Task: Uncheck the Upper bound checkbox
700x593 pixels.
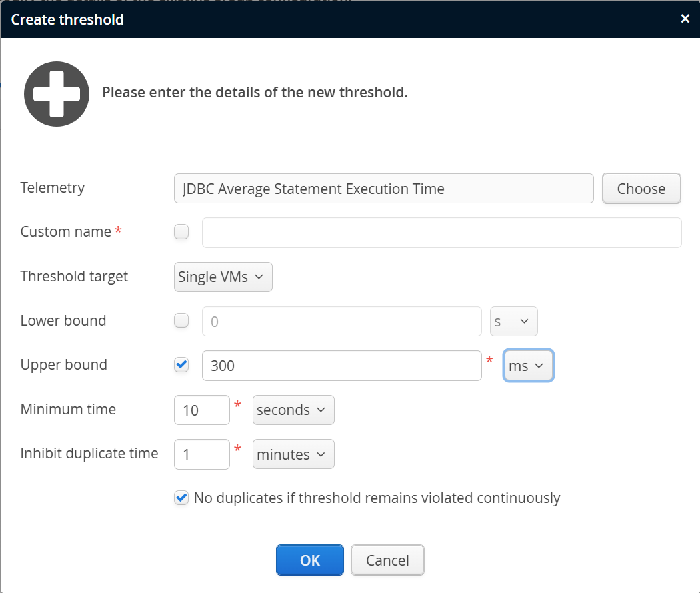Action: pyautogui.click(x=181, y=365)
